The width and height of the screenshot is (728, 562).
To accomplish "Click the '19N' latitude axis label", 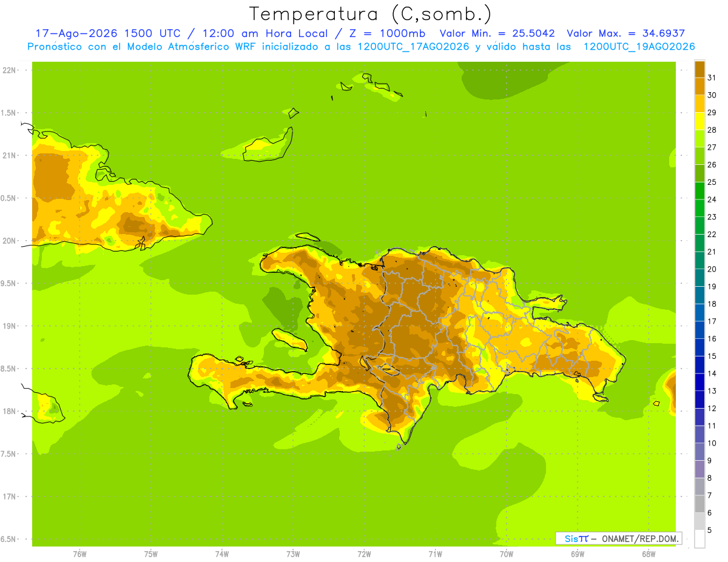I will click(8, 326).
